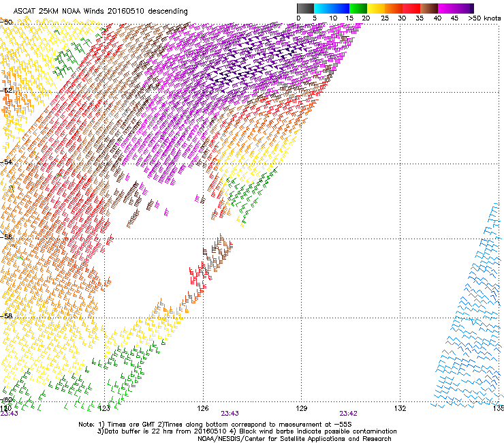The image size is (504, 443).
Task: Click the 'Times are GMT' note line
Action: point(215,425)
